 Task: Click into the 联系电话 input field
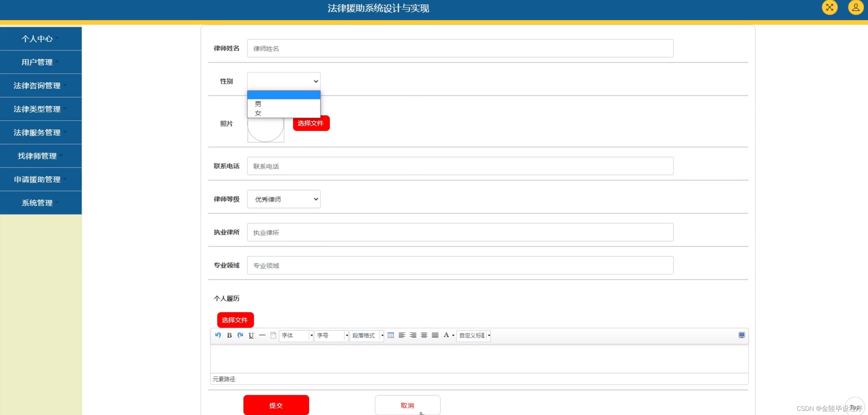(460, 166)
